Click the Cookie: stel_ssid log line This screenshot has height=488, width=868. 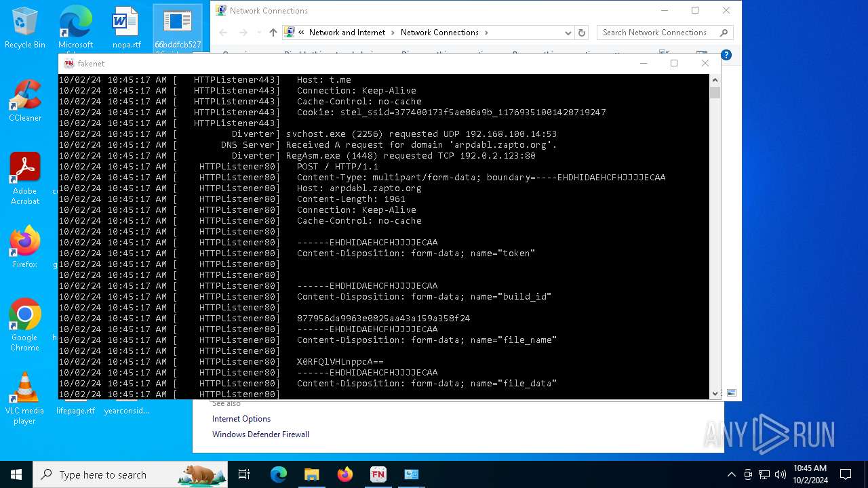click(x=451, y=113)
